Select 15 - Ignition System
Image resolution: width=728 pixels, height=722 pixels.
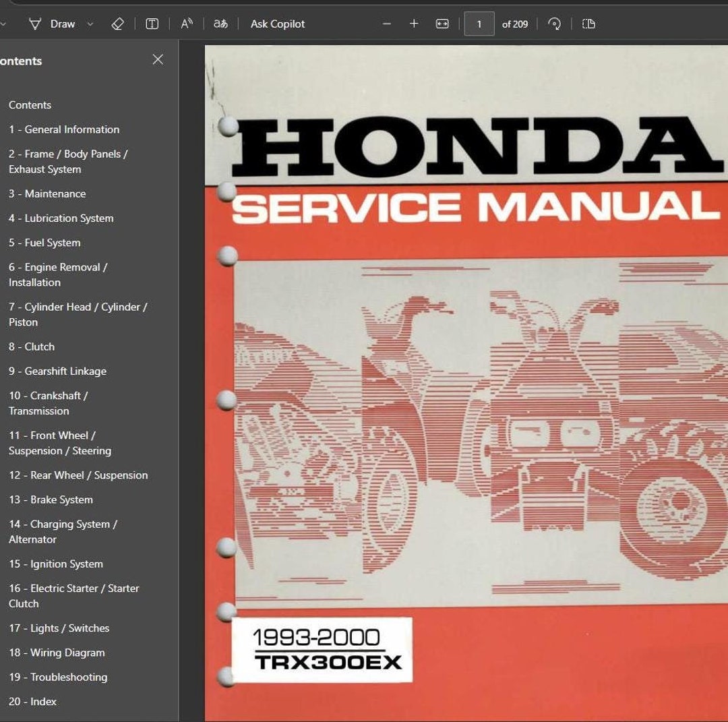[x=56, y=564]
